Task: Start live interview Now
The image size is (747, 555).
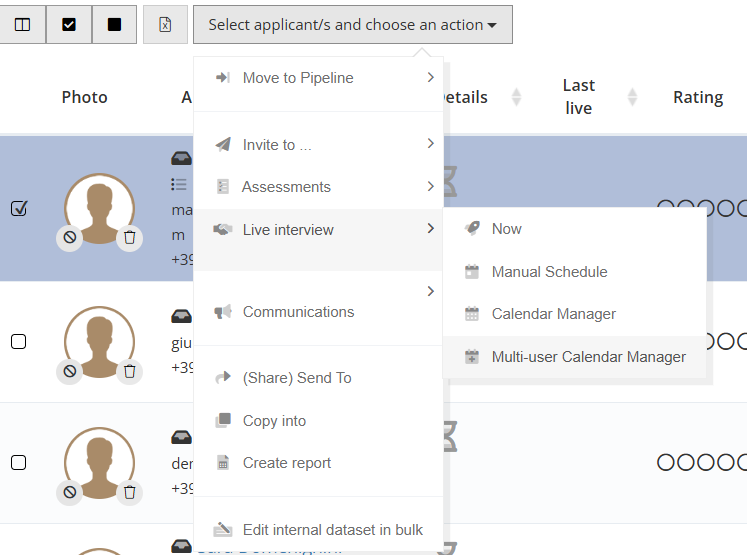Action: (x=575, y=229)
